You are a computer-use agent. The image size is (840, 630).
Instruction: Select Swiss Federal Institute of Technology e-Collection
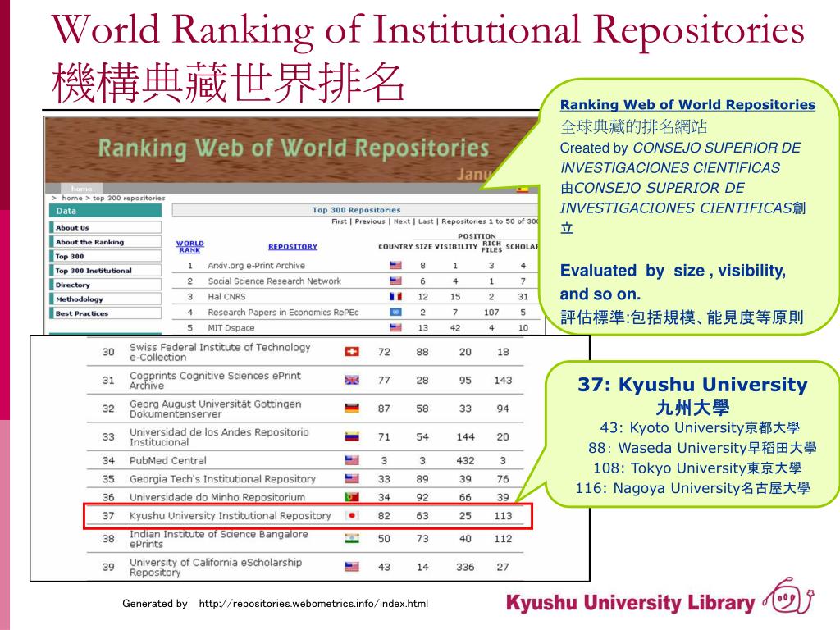click(220, 352)
